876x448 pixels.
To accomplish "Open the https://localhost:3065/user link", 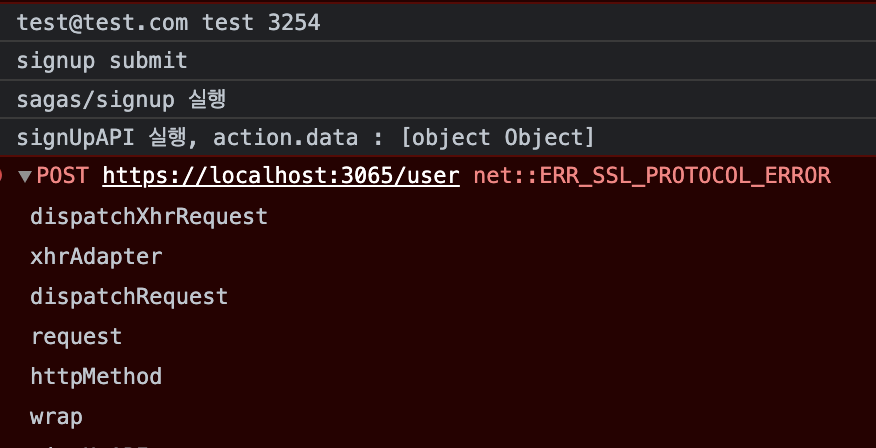I will click(x=280, y=177).
